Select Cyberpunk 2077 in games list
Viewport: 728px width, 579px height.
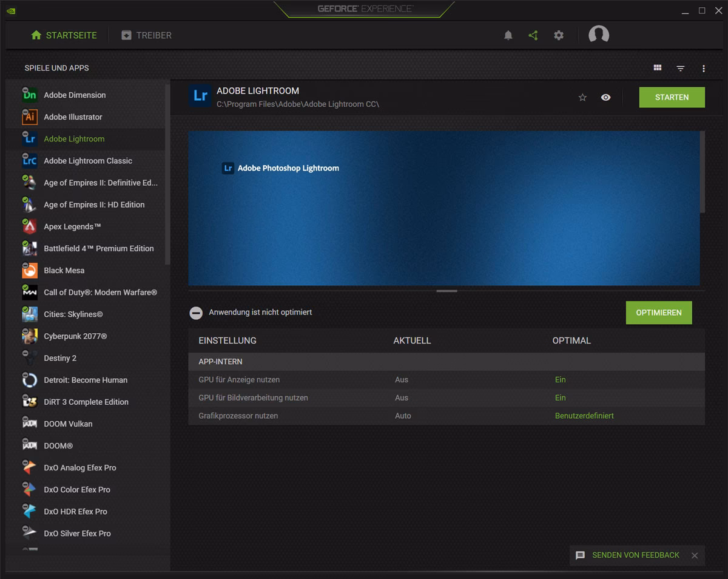click(x=75, y=336)
